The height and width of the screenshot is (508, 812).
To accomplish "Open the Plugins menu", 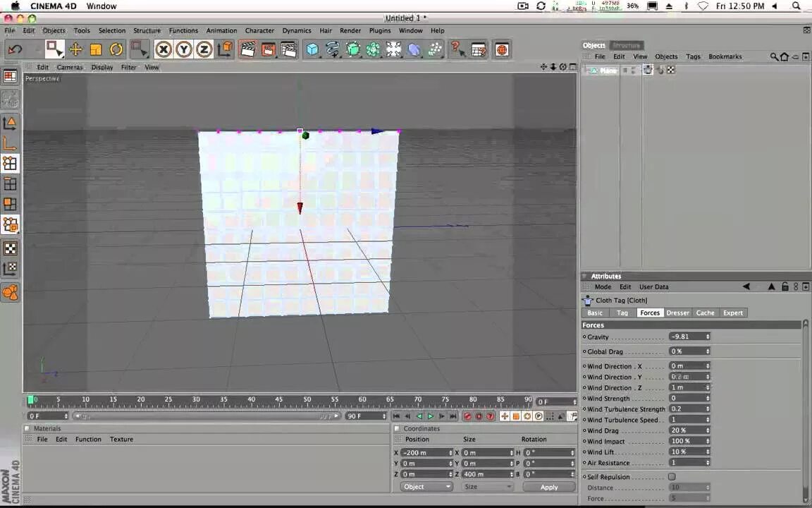I will pyautogui.click(x=380, y=30).
